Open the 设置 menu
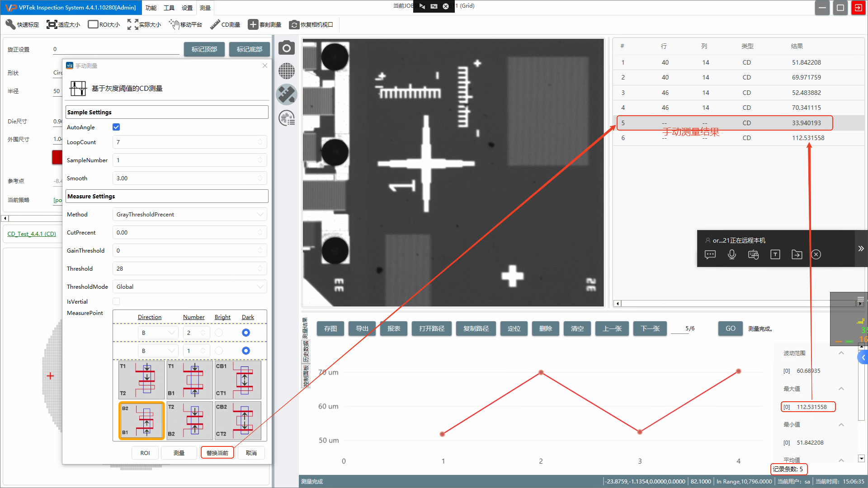The width and height of the screenshot is (868, 488). [187, 8]
